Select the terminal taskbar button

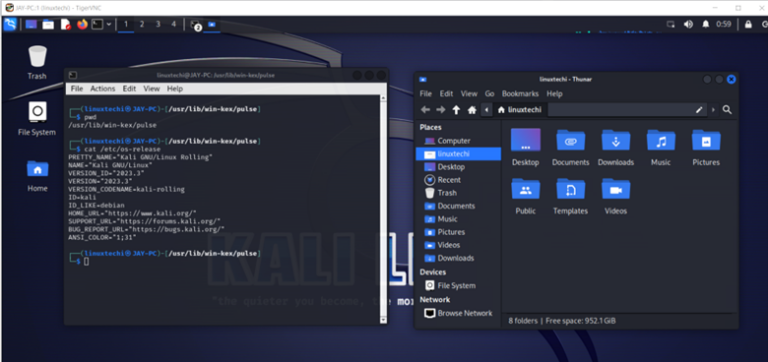pyautogui.click(x=195, y=24)
